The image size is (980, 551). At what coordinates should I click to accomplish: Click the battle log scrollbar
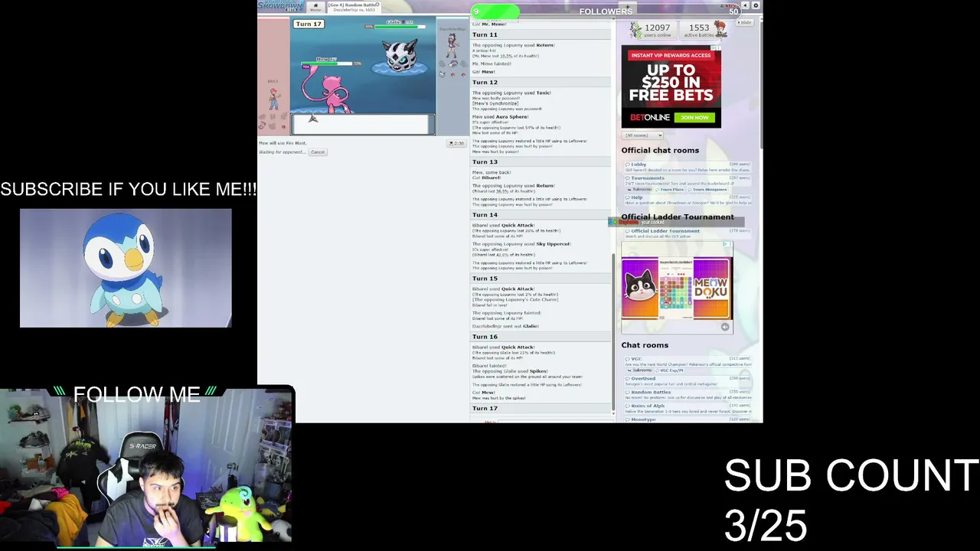pyautogui.click(x=612, y=331)
